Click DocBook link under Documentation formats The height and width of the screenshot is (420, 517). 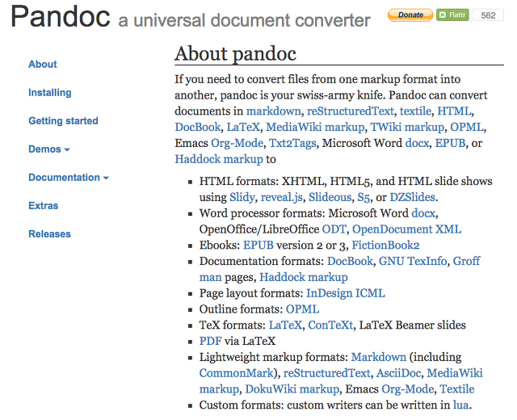(350, 261)
